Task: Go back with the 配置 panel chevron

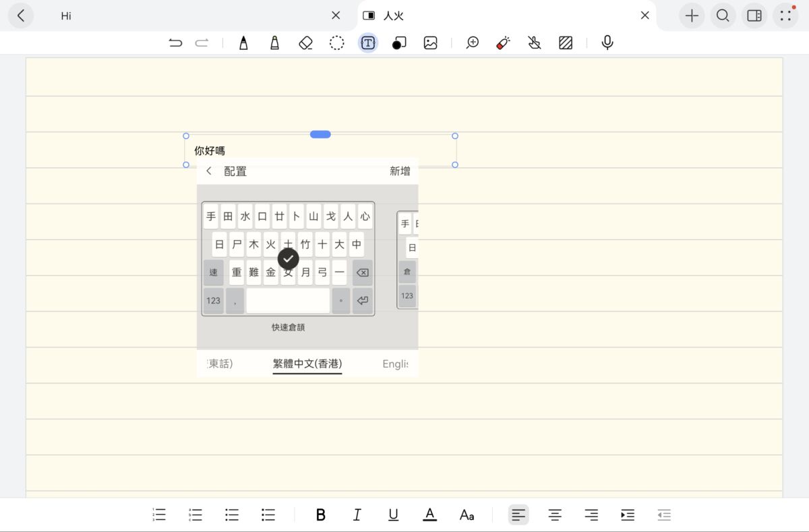Action: (x=209, y=171)
